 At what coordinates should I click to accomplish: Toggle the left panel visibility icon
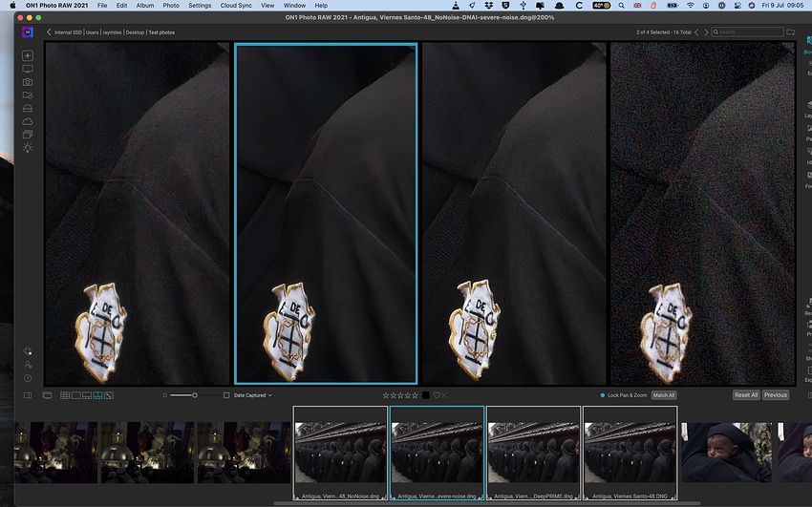point(28,395)
